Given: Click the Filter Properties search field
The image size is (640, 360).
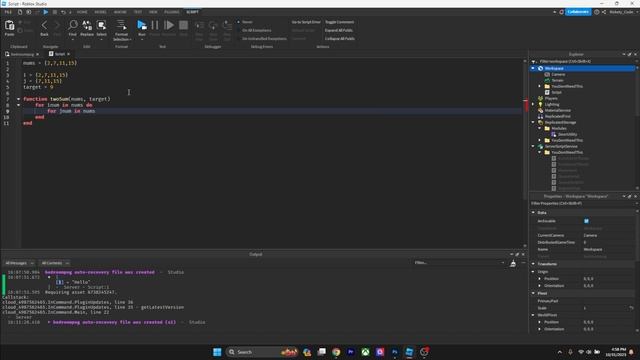Looking at the screenshot, I should pyautogui.click(x=584, y=203).
